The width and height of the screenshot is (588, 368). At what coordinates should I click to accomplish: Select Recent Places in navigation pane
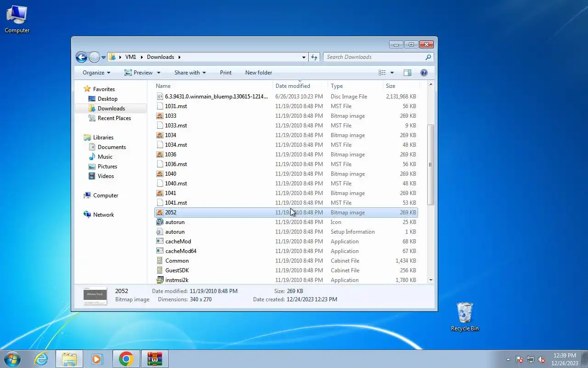point(114,118)
